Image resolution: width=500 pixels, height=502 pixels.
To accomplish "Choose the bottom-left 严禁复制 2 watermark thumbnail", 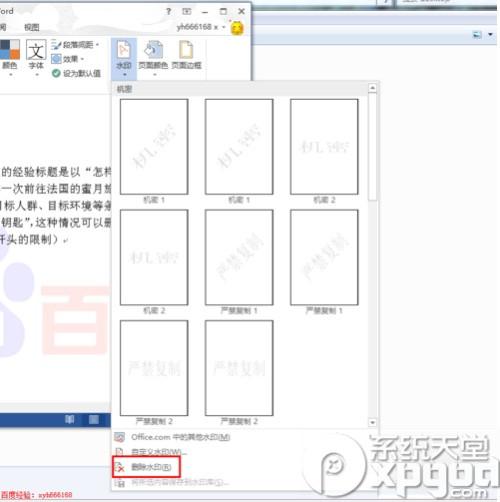I will pos(154,368).
